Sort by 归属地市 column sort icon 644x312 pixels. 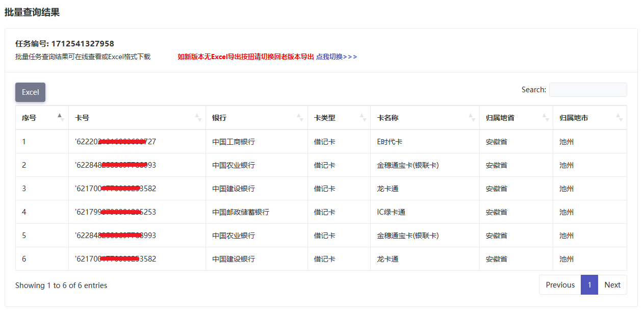tap(619, 118)
